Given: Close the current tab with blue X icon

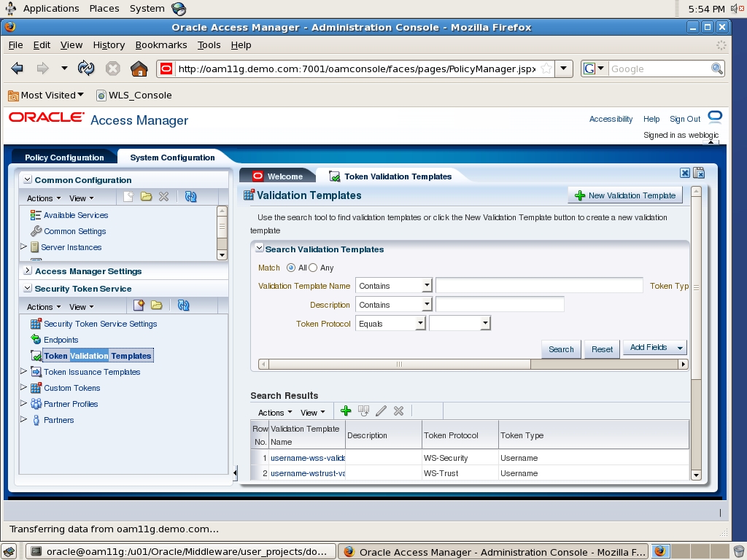Looking at the screenshot, I should [x=684, y=173].
